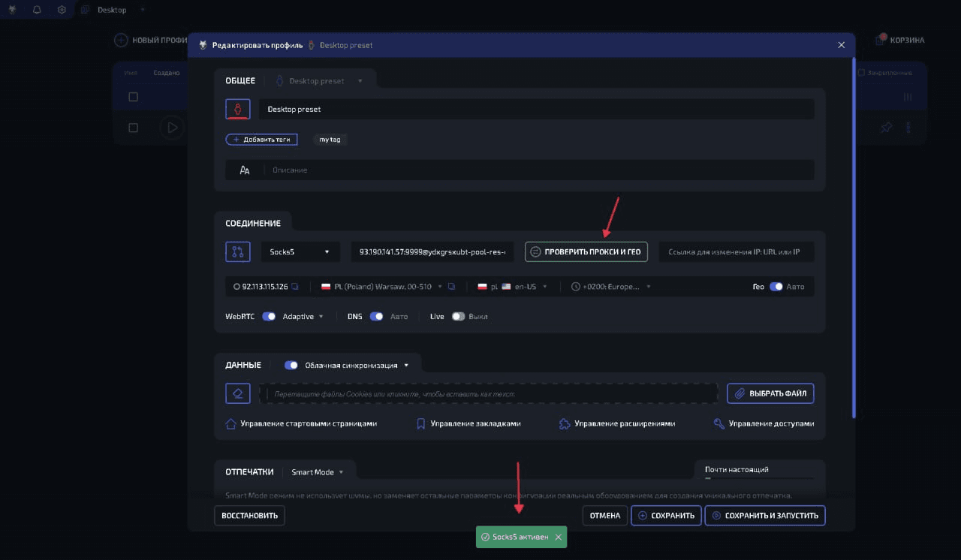Copy the IP address 92.113.115.126

pyautogui.click(x=295, y=287)
